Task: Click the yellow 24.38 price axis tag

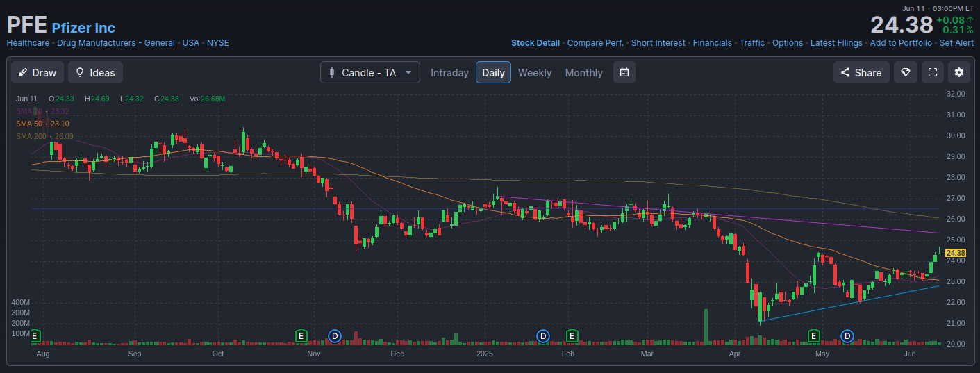Action: 956,253
